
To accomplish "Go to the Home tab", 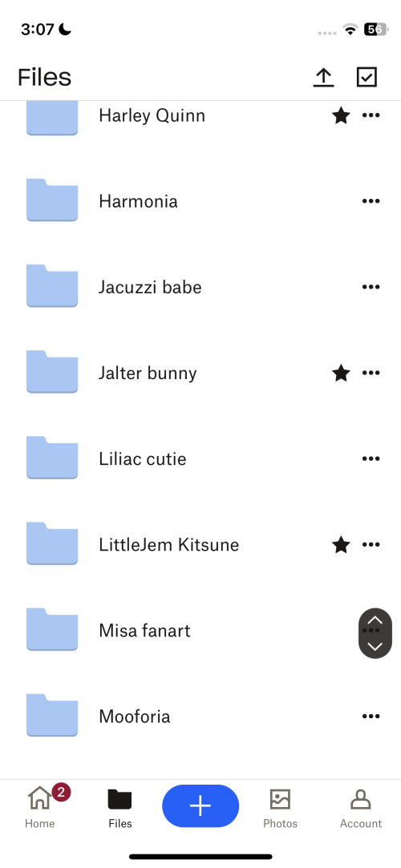I will click(40, 807).
